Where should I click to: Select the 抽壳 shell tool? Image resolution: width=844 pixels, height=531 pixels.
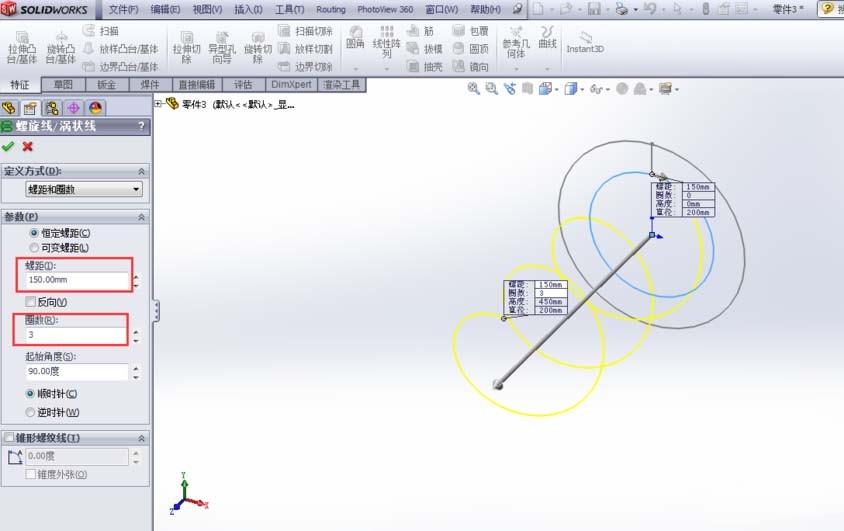(425, 67)
